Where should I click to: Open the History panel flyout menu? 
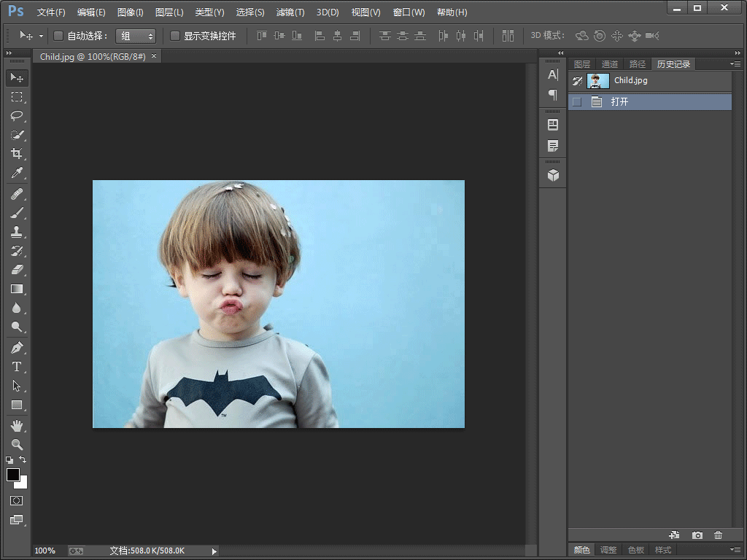click(735, 64)
